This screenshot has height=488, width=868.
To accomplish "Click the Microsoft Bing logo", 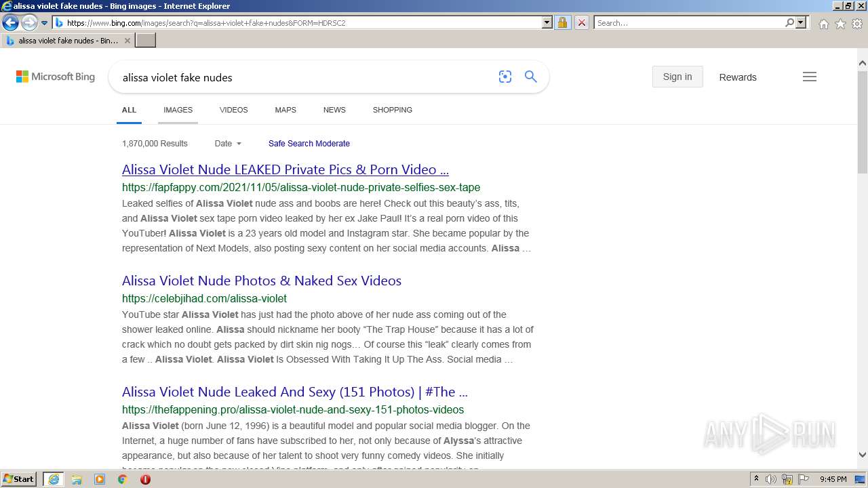I will click(x=56, y=77).
